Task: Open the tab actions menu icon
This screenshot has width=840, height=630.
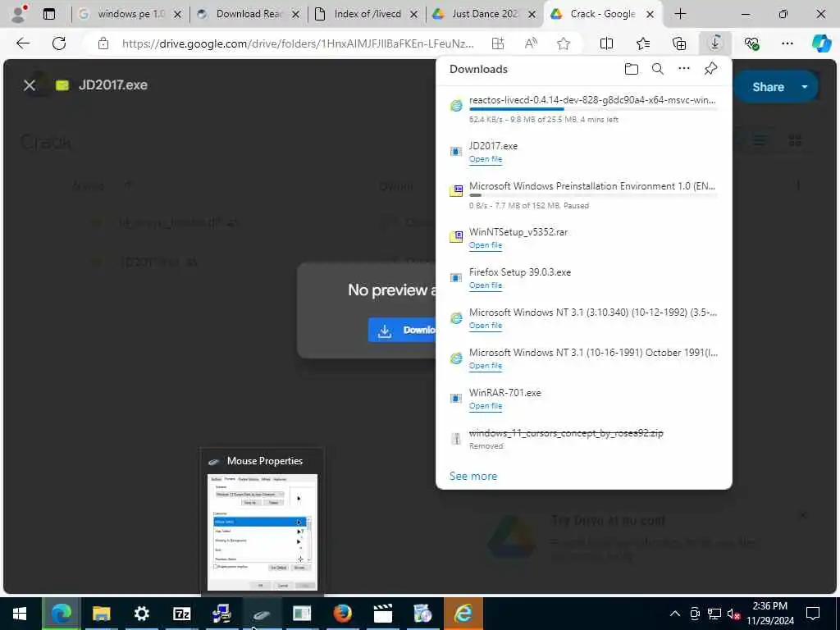Action: (48, 14)
